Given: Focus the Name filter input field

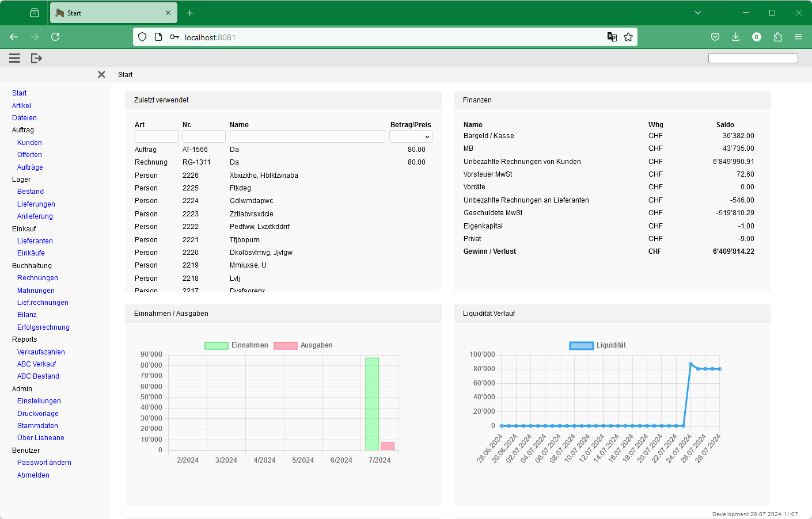Looking at the screenshot, I should [307, 136].
